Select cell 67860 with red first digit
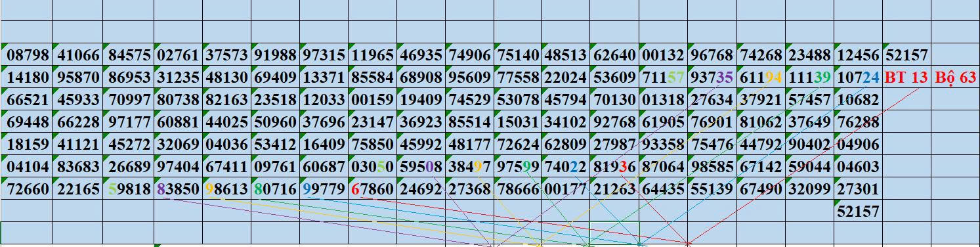The image size is (980, 247). point(372,189)
